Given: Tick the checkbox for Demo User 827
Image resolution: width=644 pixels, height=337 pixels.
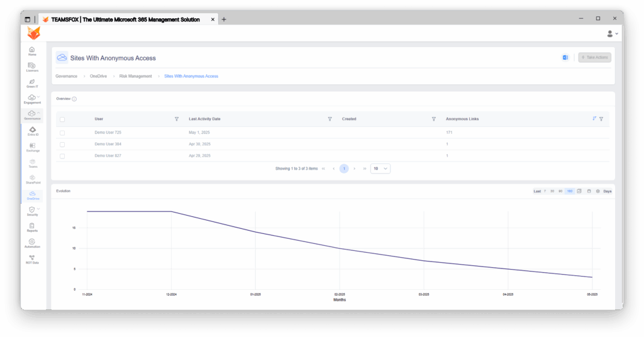Looking at the screenshot, I should (x=62, y=155).
